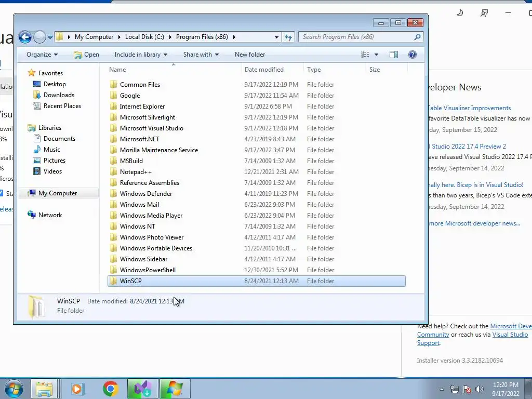Open the Documents library
This screenshot has height=399, width=532.
click(x=59, y=138)
